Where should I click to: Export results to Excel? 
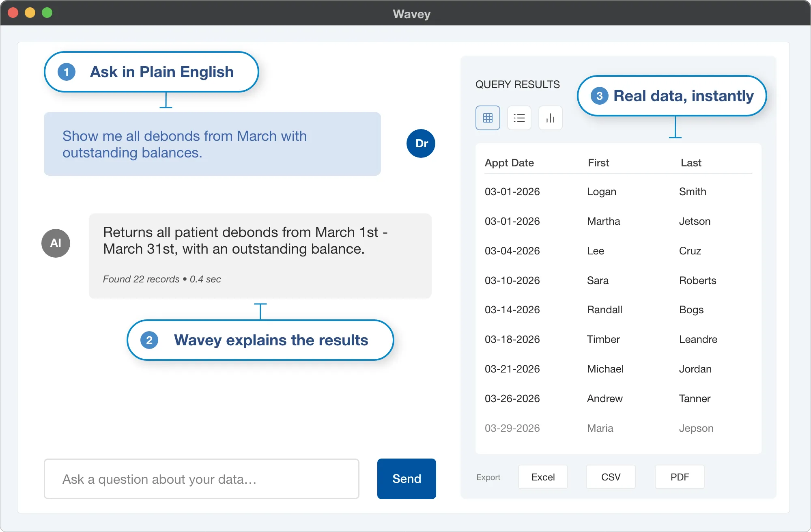543,477
